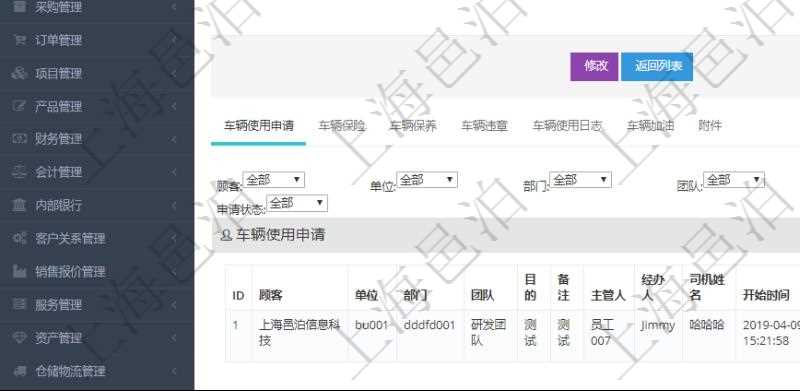Screen dimensions: 800x391
Task: Expand the 财务管理 menu chevron
Action: pyautogui.click(x=174, y=139)
